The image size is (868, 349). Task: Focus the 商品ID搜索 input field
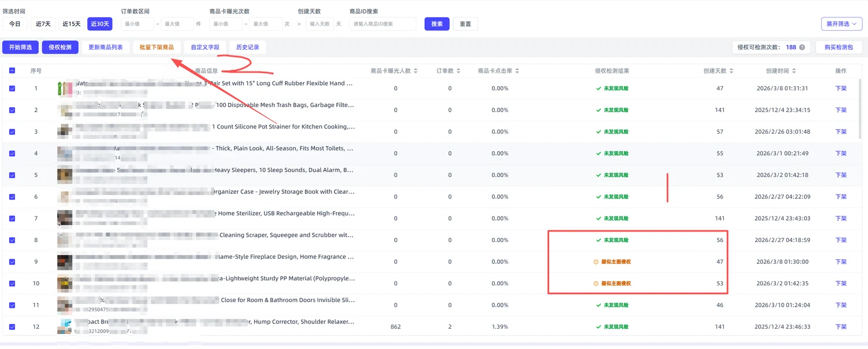tap(383, 24)
